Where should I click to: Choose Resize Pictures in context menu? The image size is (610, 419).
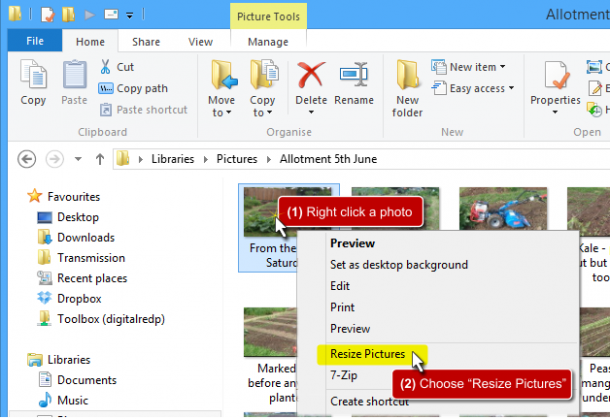click(367, 354)
